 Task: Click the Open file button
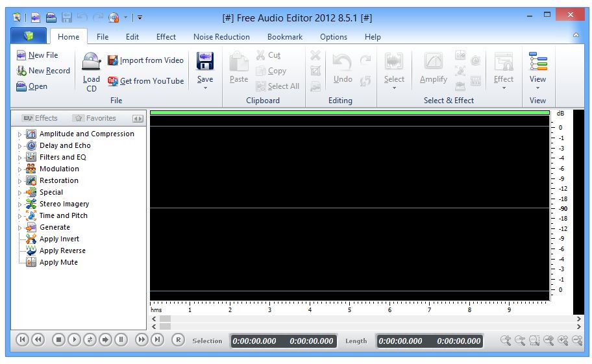pyautogui.click(x=32, y=86)
